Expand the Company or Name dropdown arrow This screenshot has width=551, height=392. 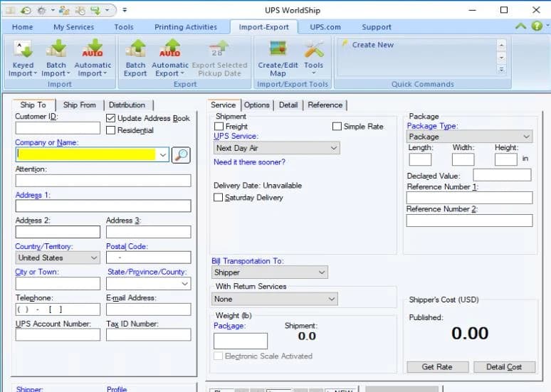[x=163, y=154]
